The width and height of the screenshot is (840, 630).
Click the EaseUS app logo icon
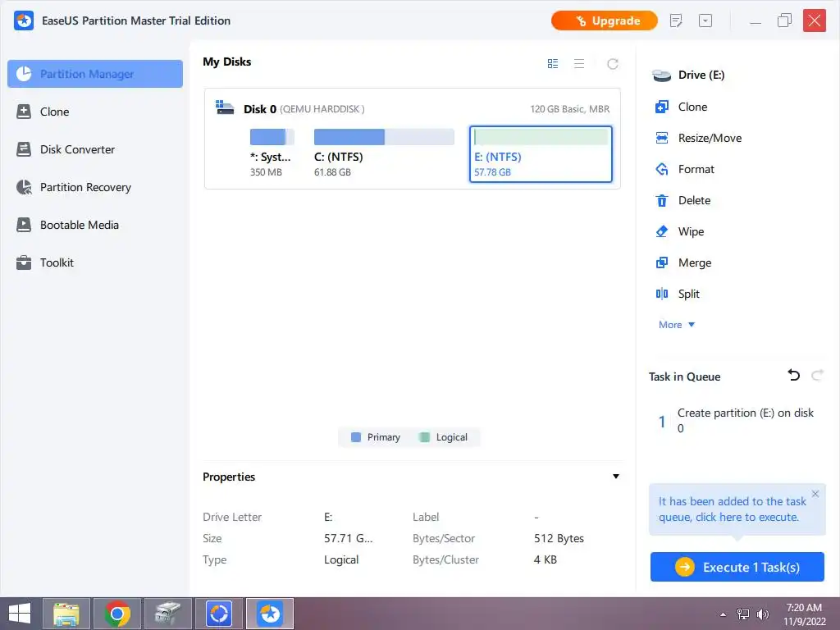tap(24, 21)
